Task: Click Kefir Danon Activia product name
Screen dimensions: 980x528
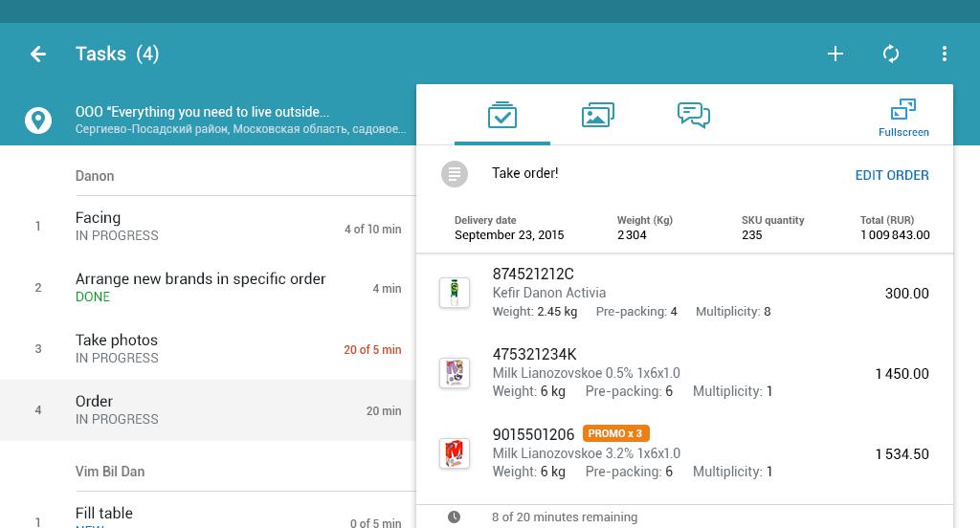Action: (548, 293)
